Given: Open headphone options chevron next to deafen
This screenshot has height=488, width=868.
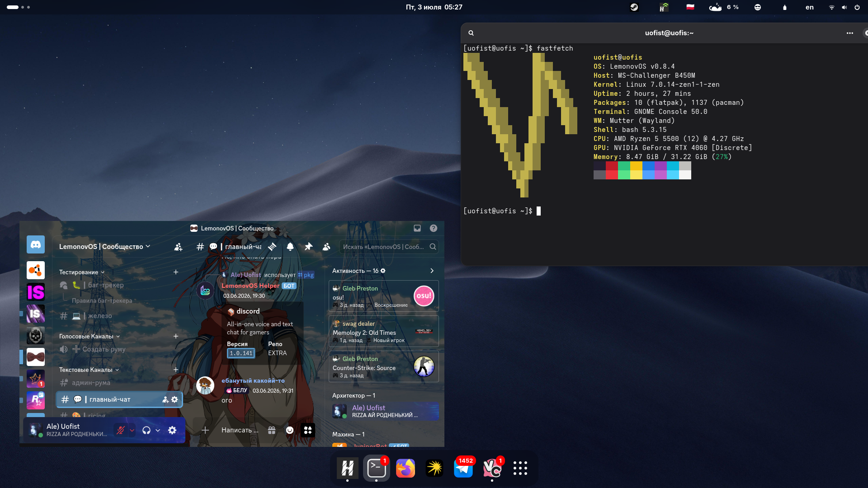Looking at the screenshot, I should coord(158,430).
